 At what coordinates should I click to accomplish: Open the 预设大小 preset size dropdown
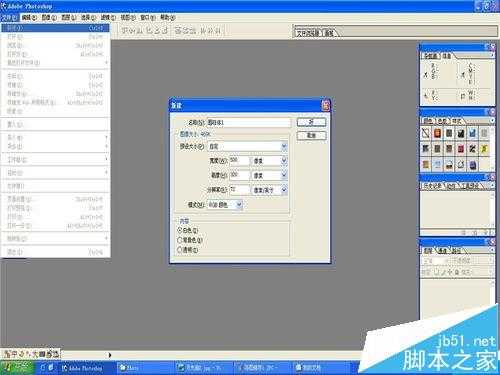284,146
